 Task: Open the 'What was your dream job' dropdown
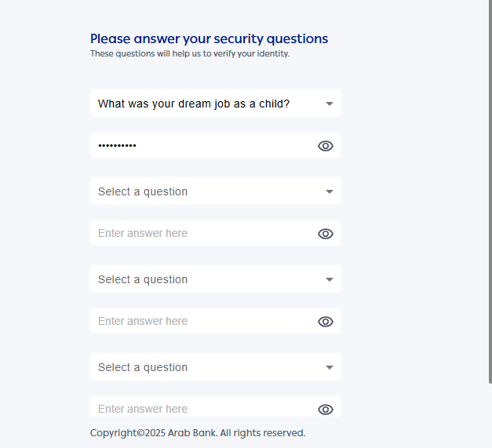204,104
